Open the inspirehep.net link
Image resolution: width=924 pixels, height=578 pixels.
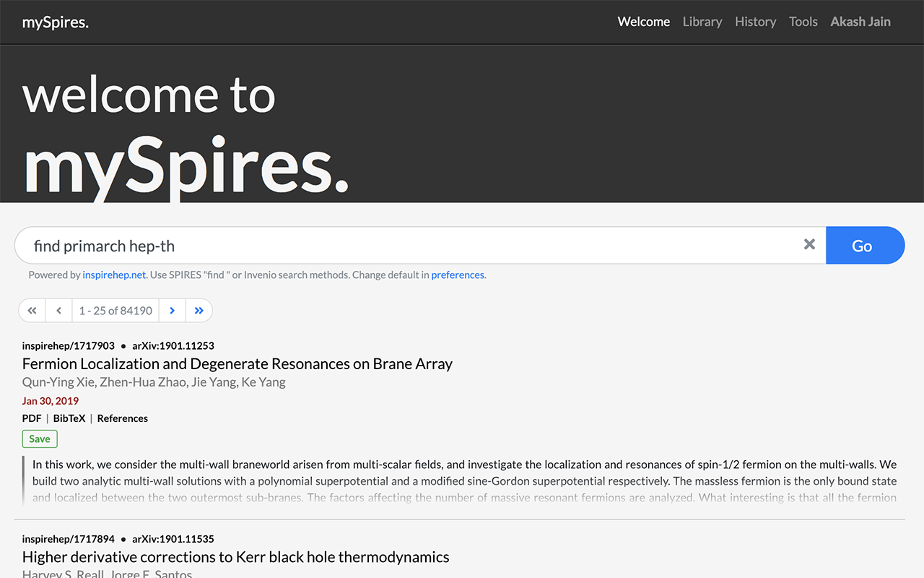click(114, 275)
